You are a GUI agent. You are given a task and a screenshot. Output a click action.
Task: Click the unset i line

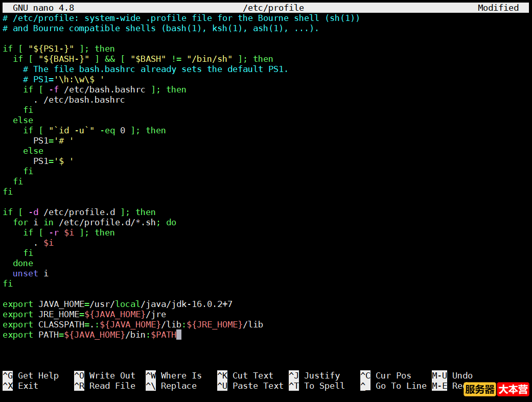[31, 273]
